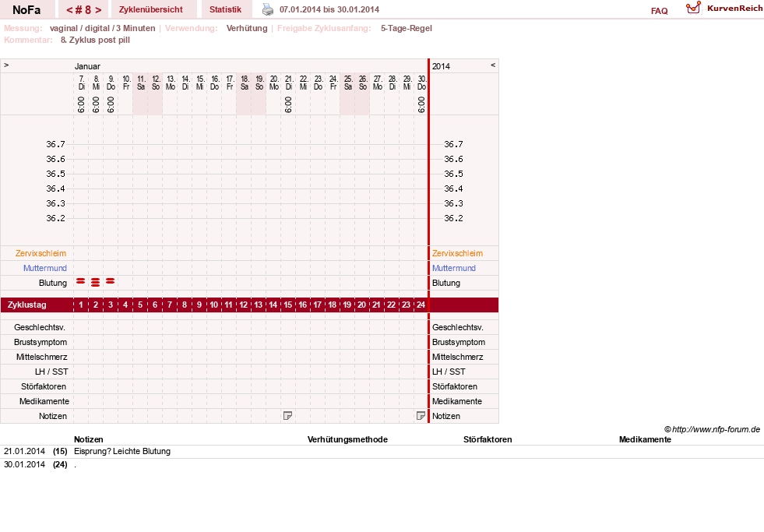Click left Brustsymptom row label

(x=40, y=342)
